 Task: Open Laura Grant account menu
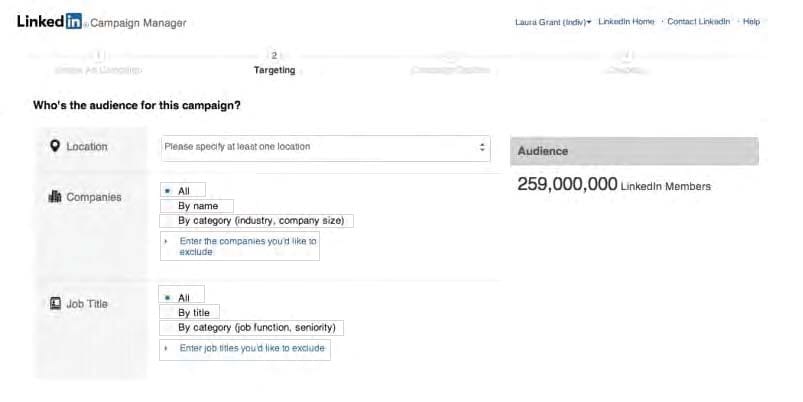[553, 23]
